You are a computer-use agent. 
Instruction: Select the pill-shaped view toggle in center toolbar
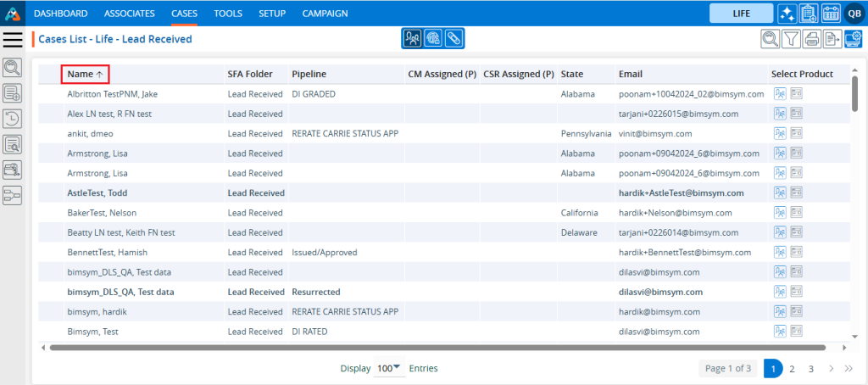(x=454, y=38)
